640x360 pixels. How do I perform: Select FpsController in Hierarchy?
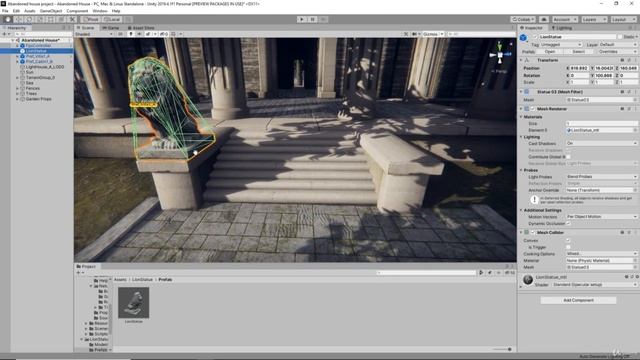[x=37, y=46]
